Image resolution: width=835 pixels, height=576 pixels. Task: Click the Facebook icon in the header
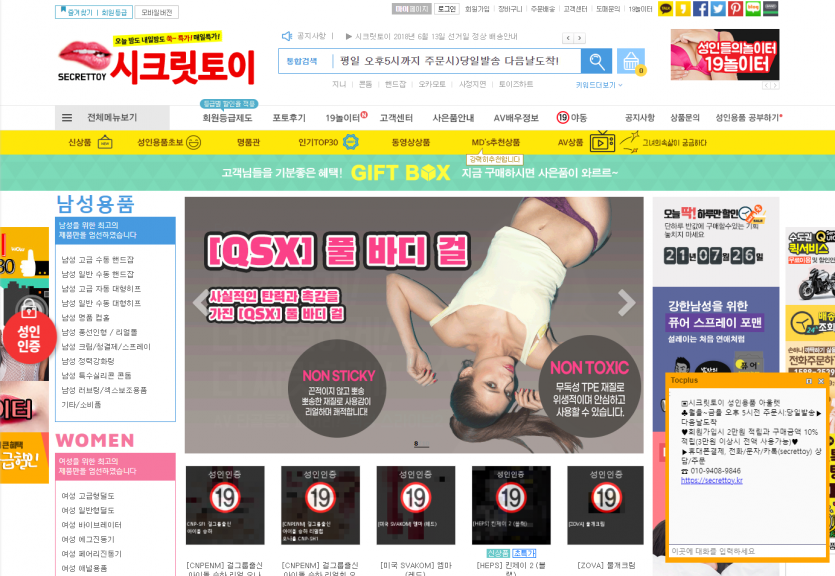tap(701, 9)
